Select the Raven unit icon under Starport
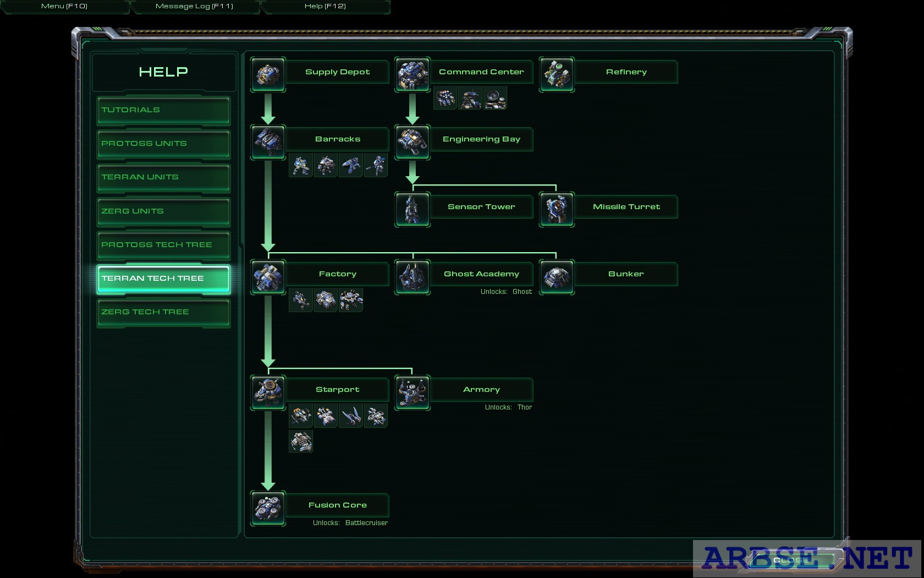This screenshot has height=578, width=924. point(376,416)
